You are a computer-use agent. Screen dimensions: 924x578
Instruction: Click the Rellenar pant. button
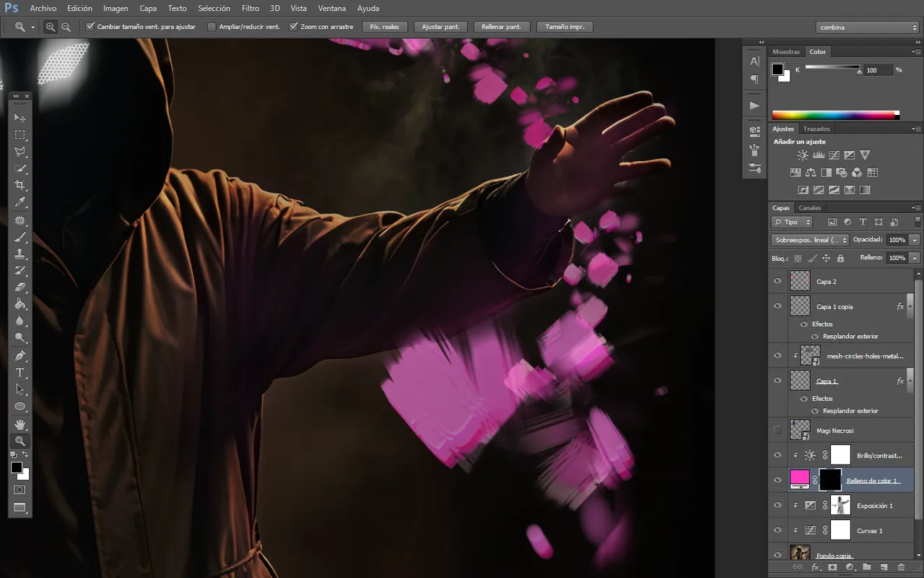[x=502, y=27]
